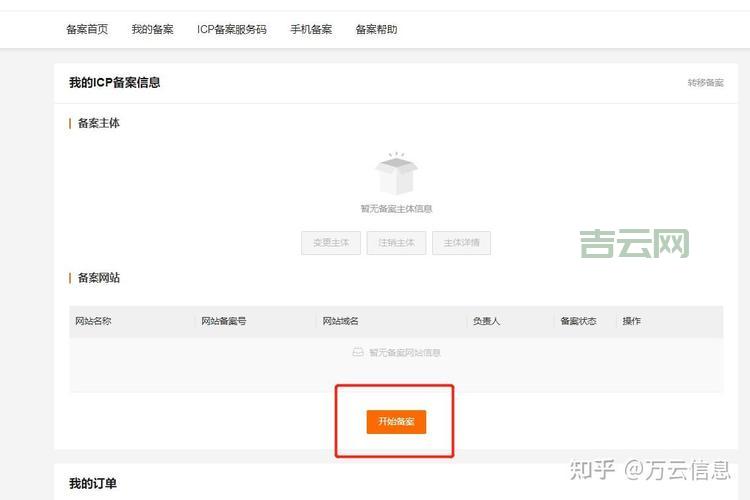This screenshot has width=750, height=500.
Task: Click the 变更主体 button
Action: [331, 243]
